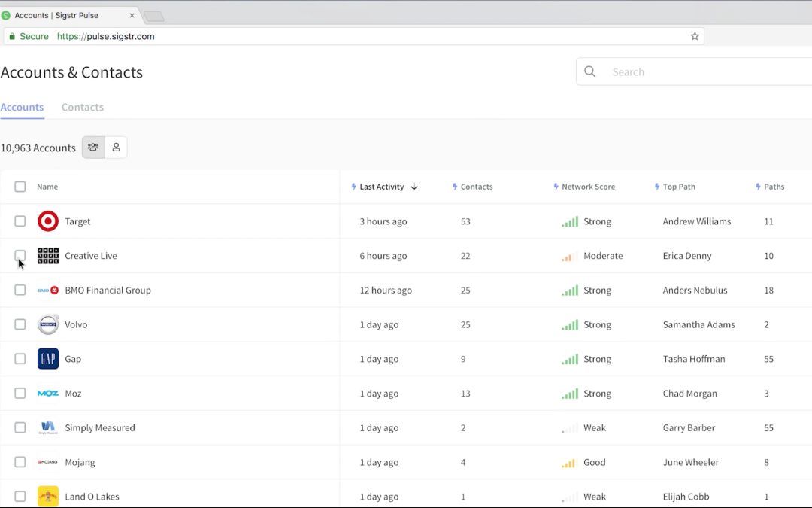The height and width of the screenshot is (508, 812).
Task: Open the BMO Financial Group account
Action: click(108, 291)
